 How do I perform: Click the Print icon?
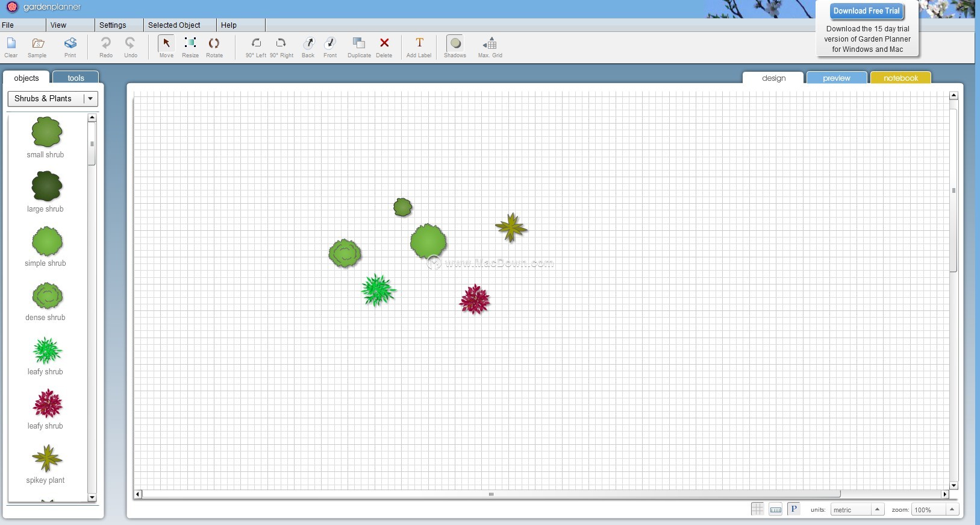70,43
